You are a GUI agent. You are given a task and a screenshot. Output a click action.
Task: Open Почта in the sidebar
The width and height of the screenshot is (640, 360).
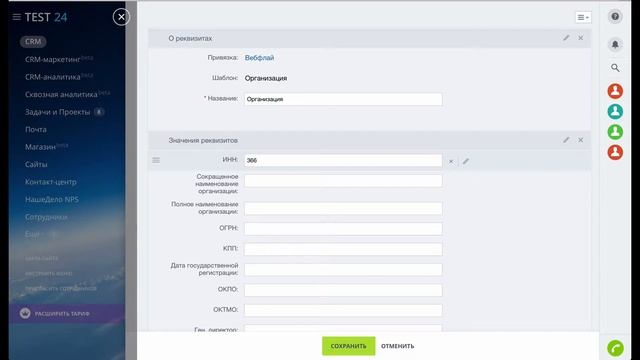[36, 130]
